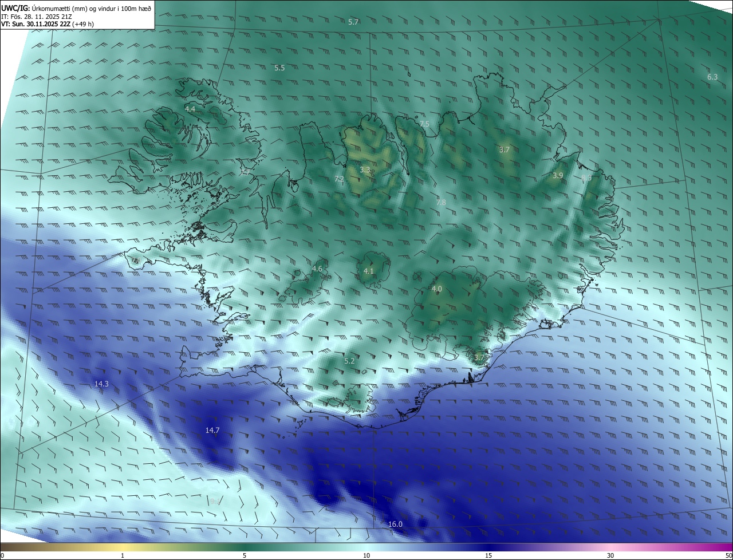Click the 14.7 precipitation value
Screen dimensions: 733x560
[x=212, y=429]
